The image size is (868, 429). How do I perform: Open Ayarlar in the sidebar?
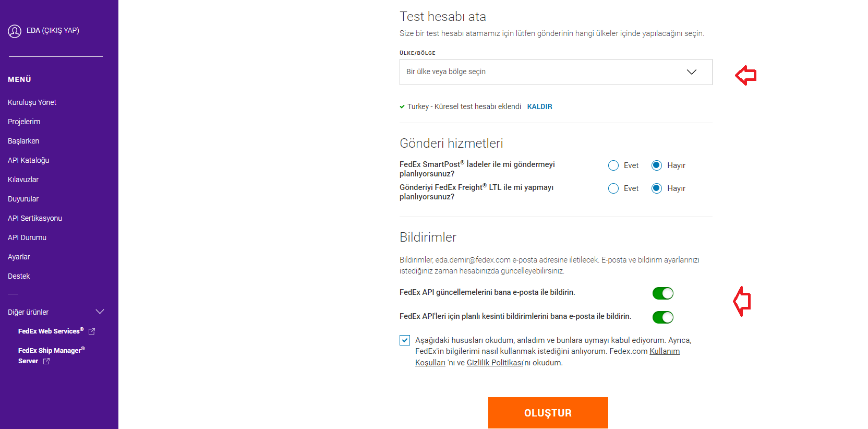pos(19,257)
